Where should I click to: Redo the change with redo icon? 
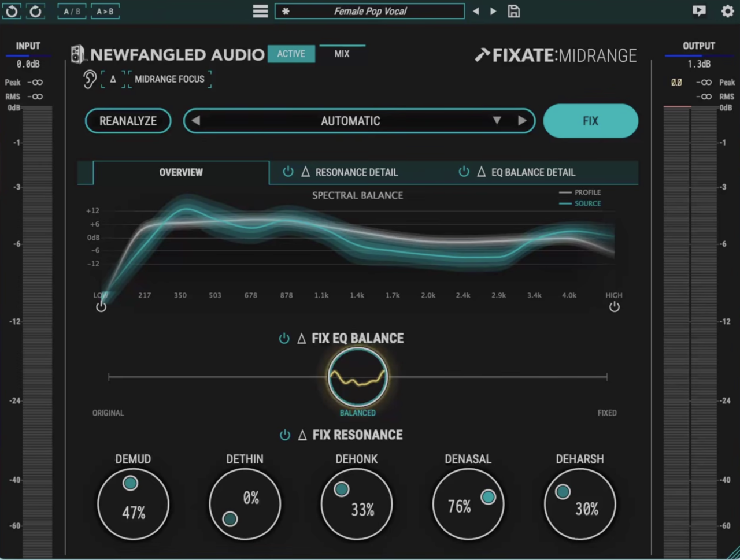[x=36, y=11]
